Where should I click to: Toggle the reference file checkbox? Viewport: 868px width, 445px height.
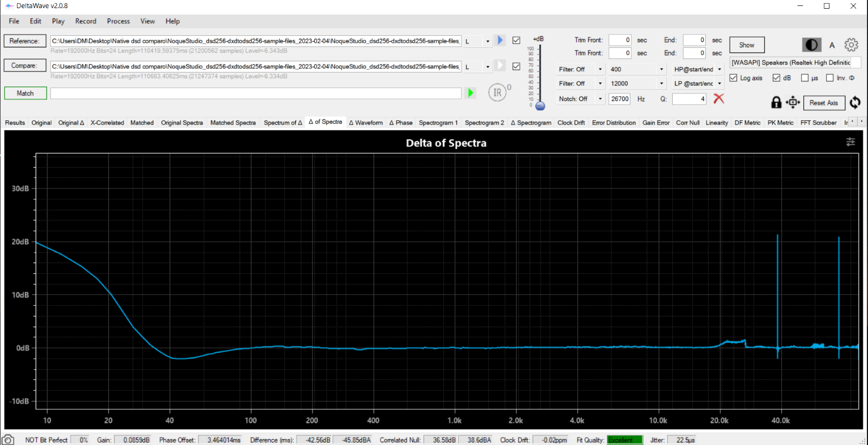516,40
